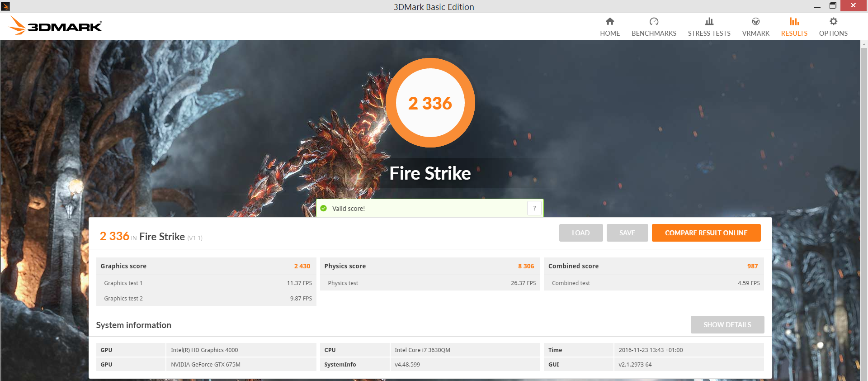The image size is (868, 381).
Task: Select the RESULTS tab label
Action: 794,33
